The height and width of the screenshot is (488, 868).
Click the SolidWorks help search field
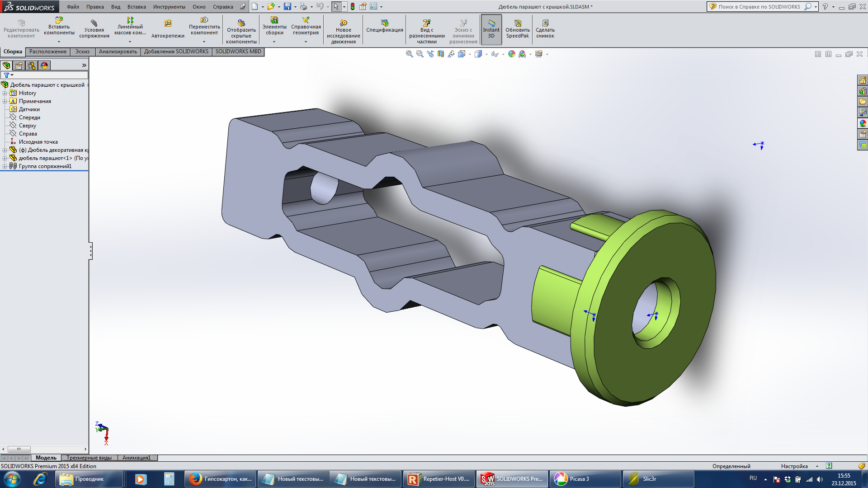759,7
